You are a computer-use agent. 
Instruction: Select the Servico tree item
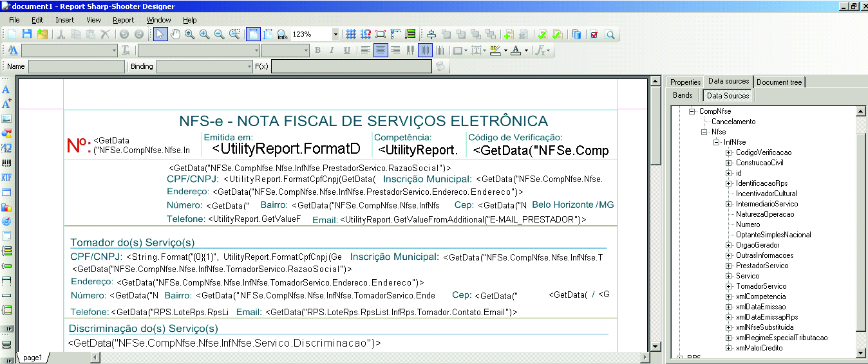tap(748, 276)
